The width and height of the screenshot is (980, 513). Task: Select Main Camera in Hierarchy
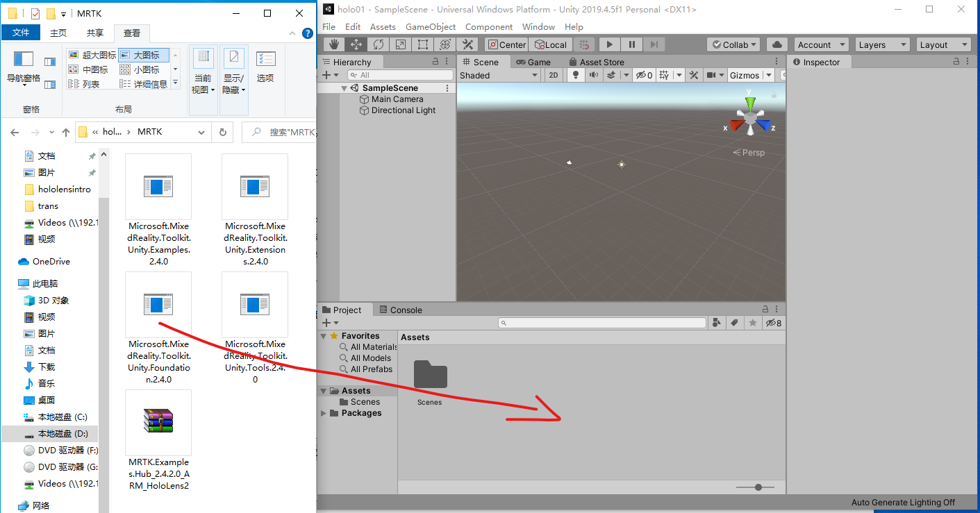coord(397,99)
